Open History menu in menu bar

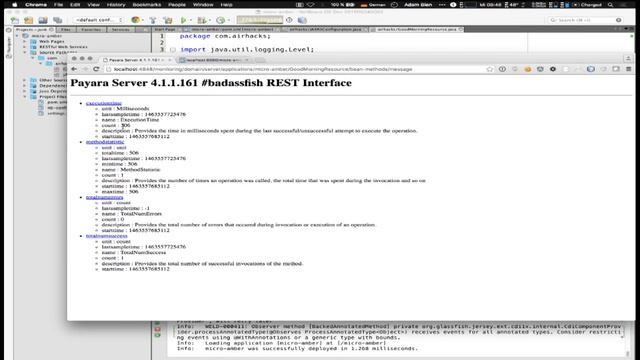click(x=116, y=4)
